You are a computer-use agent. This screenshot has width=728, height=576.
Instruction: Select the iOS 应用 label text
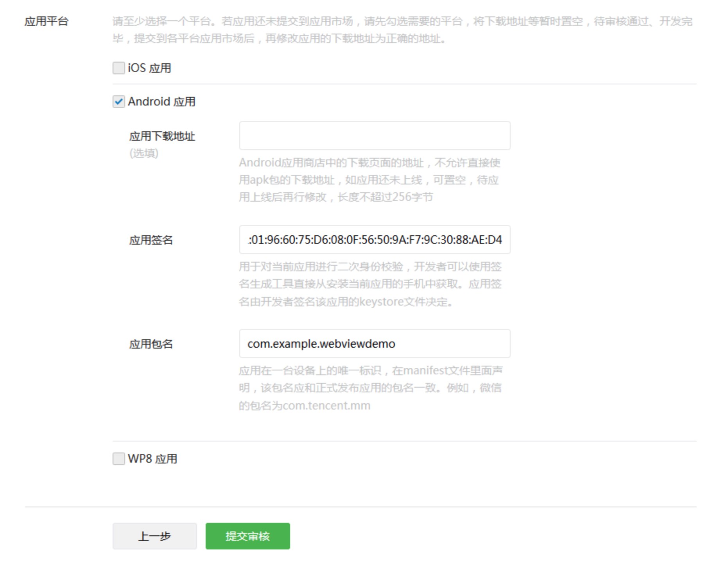[150, 68]
